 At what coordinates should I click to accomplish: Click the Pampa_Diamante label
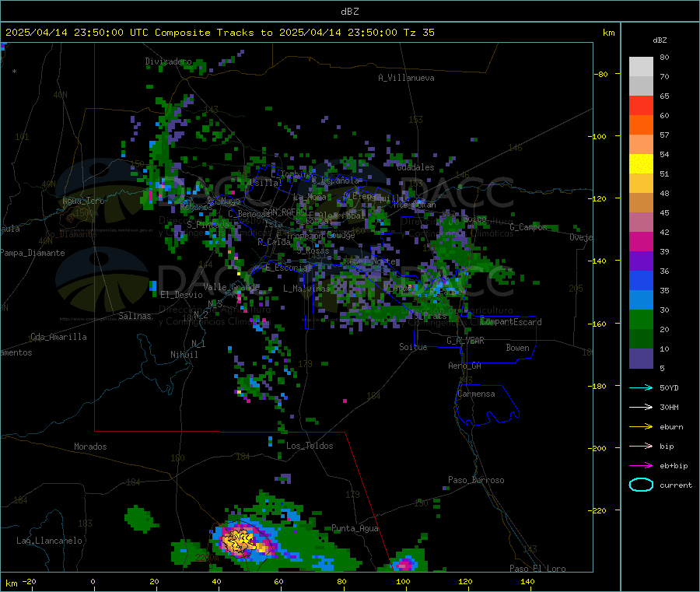[33, 253]
